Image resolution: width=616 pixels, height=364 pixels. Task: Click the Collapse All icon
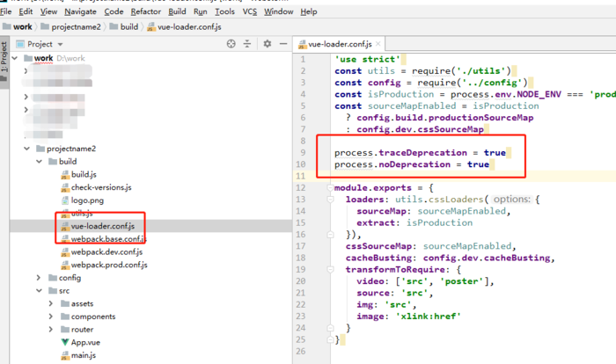(247, 44)
